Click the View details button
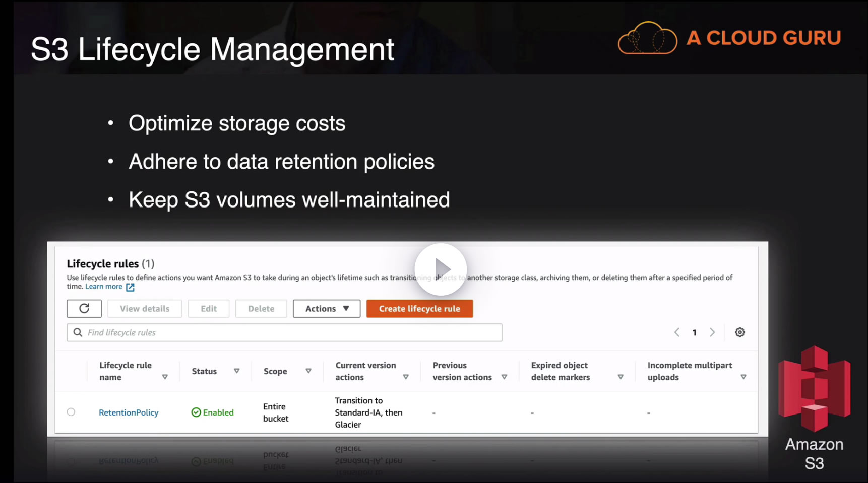The width and height of the screenshot is (868, 483). tap(145, 308)
